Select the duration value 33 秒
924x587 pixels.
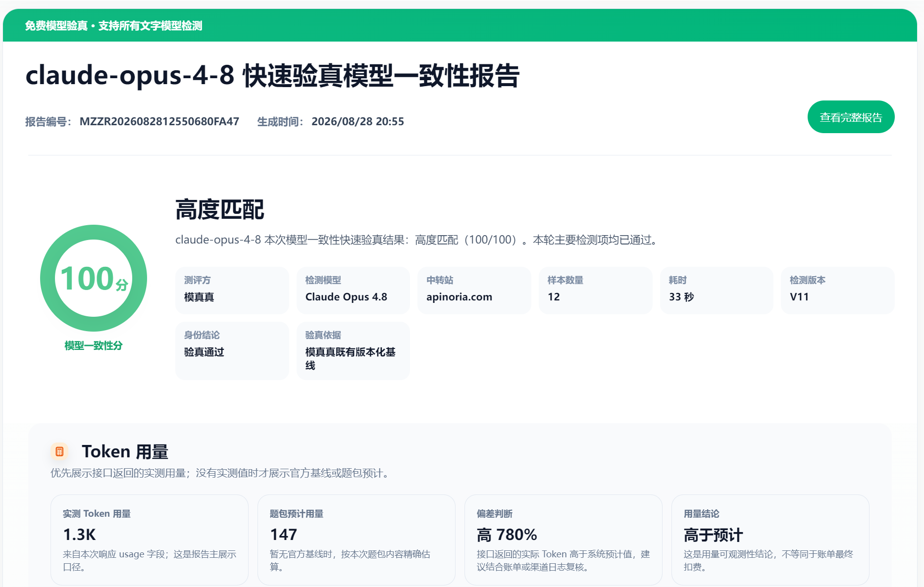tap(681, 297)
